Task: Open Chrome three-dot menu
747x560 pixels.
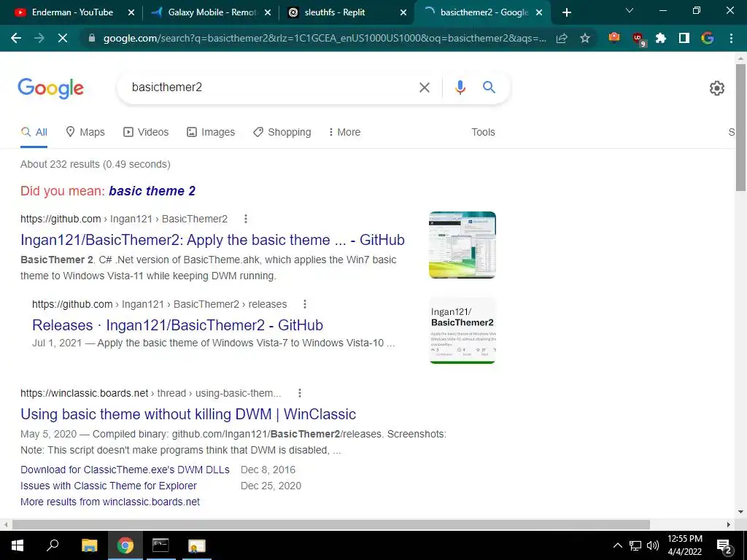Action: 731,38
